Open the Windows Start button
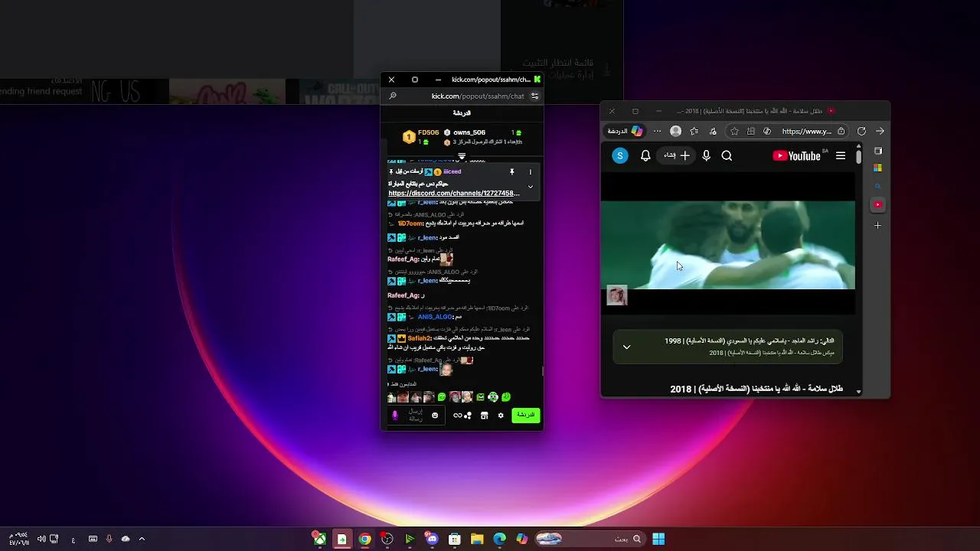 (658, 539)
